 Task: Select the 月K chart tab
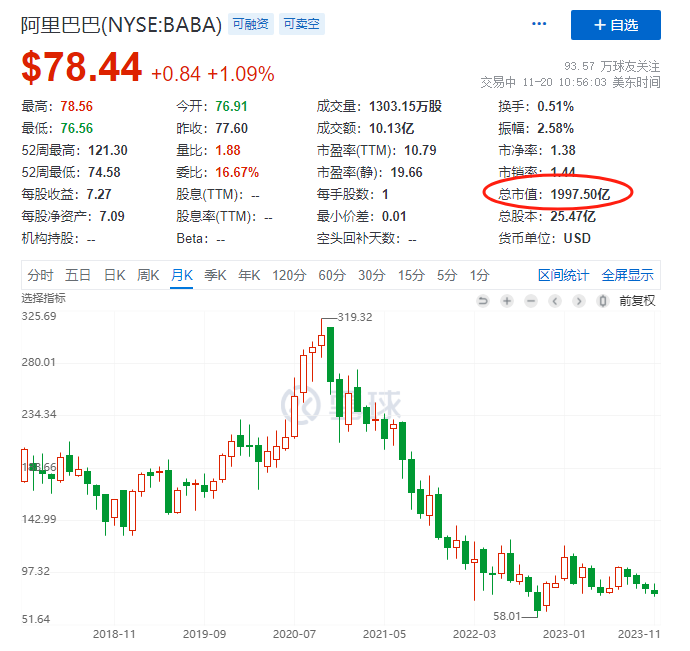click(182, 276)
